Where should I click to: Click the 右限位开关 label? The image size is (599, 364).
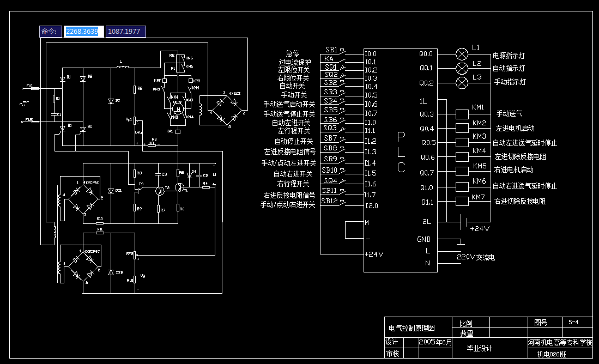point(293,78)
